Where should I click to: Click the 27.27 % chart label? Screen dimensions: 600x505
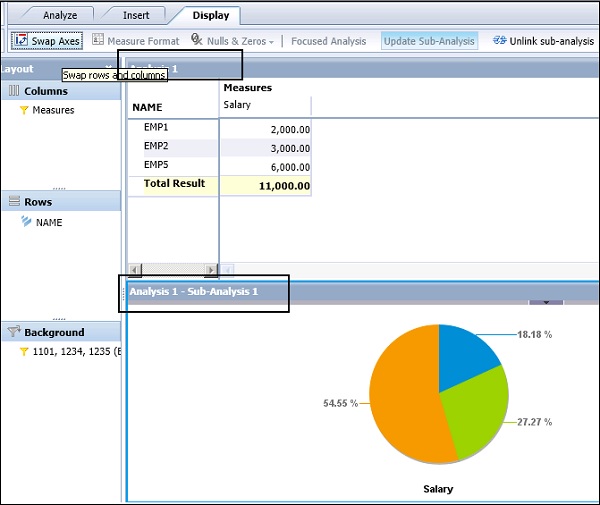point(535,422)
